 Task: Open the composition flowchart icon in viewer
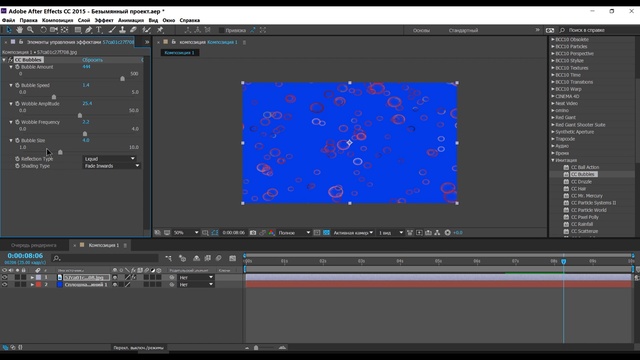(437, 233)
